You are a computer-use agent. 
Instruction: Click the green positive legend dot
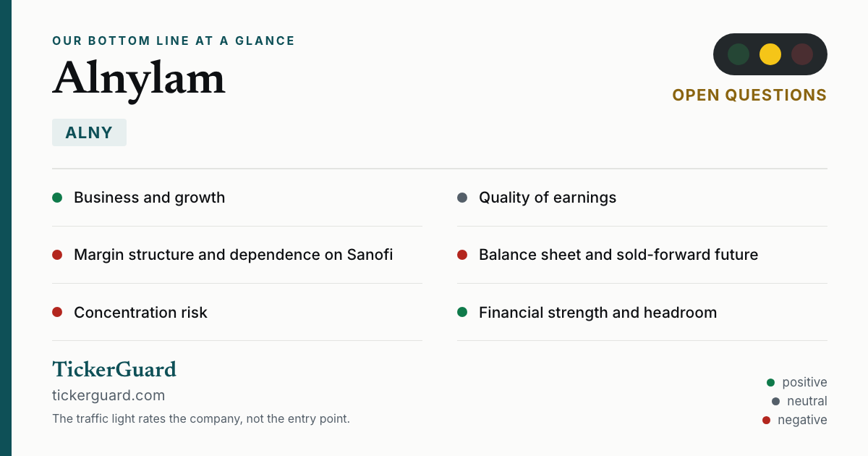[770, 382]
